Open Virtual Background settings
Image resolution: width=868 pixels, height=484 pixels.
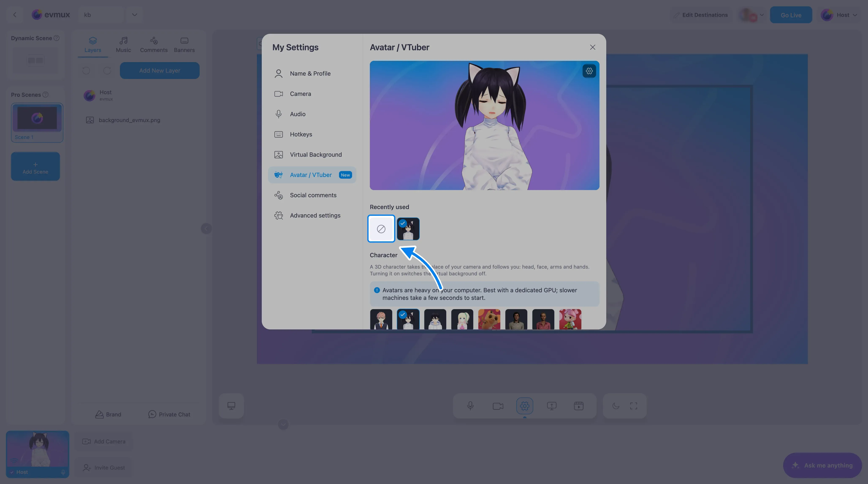(x=312, y=155)
